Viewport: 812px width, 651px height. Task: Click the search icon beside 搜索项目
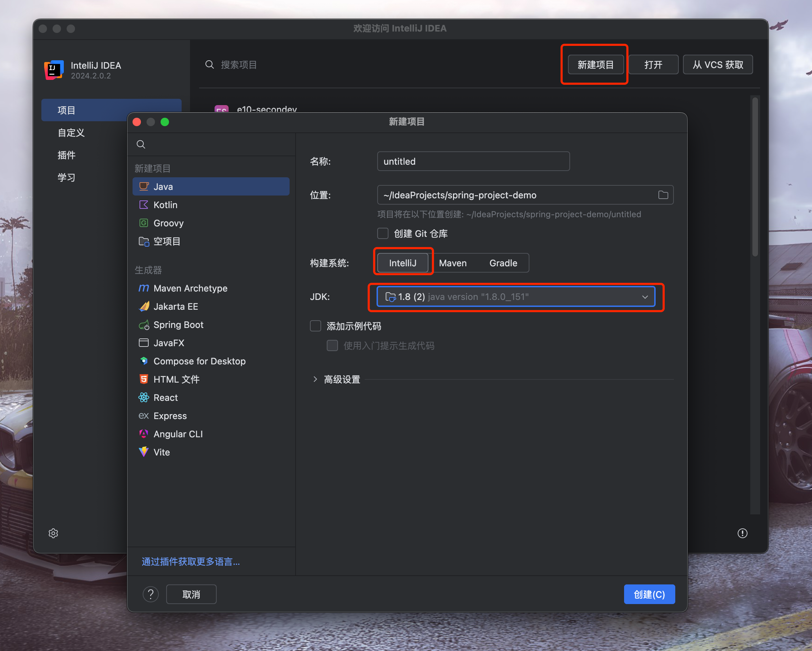[x=210, y=65]
